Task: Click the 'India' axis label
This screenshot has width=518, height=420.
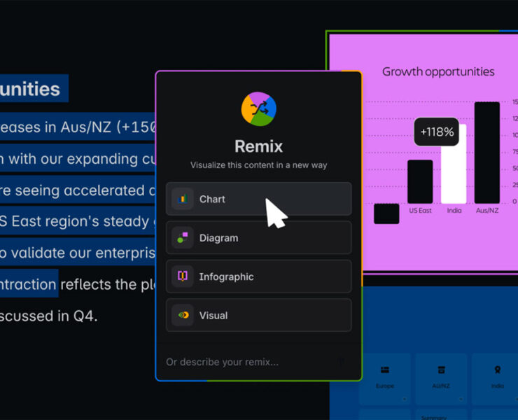Action: coord(454,211)
